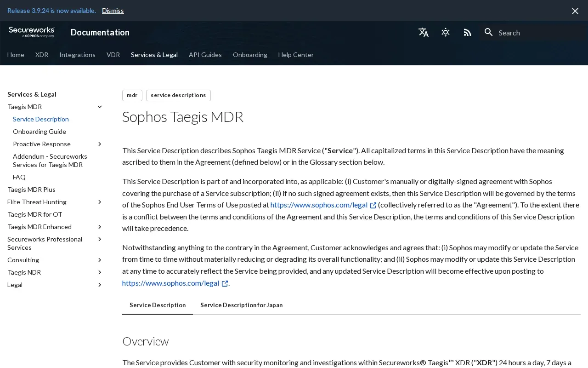The height and width of the screenshot is (368, 588).
Task: Open the Help Center tab
Action: click(x=296, y=55)
